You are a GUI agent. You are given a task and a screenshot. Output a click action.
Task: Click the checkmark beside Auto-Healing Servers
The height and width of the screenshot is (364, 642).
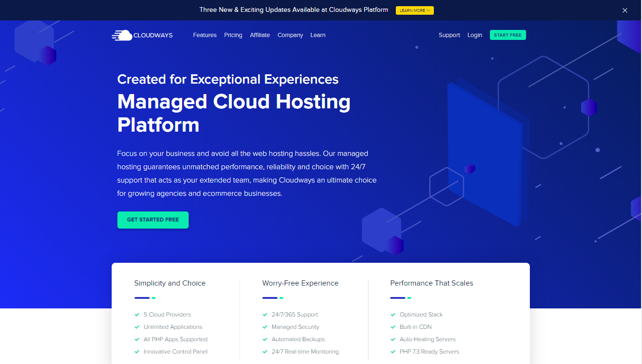393,339
